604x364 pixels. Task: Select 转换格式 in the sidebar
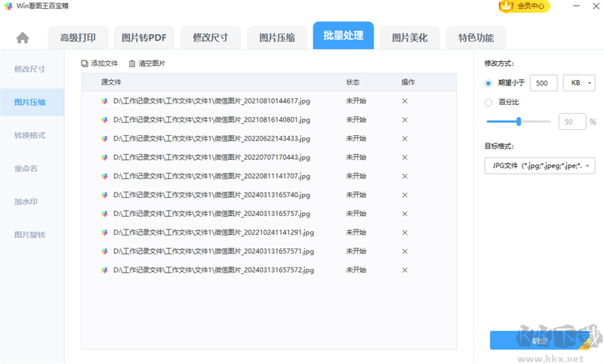30,135
